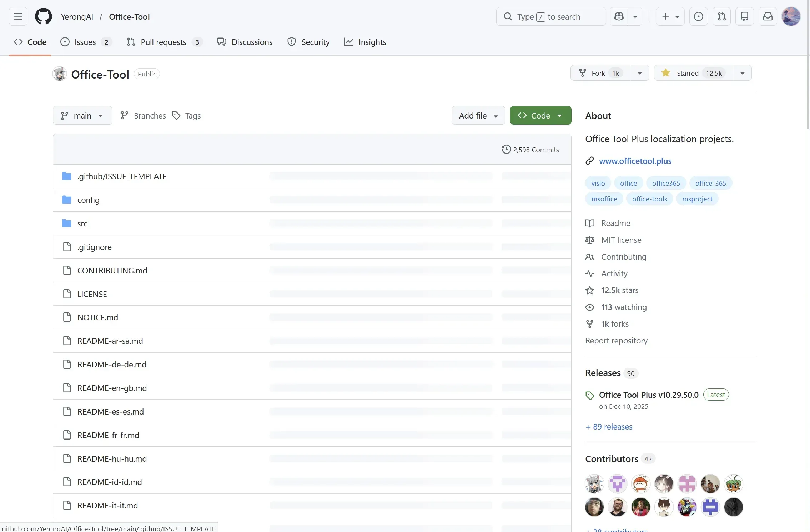Open the user profile avatar menu
The image size is (810, 532).
click(x=791, y=16)
